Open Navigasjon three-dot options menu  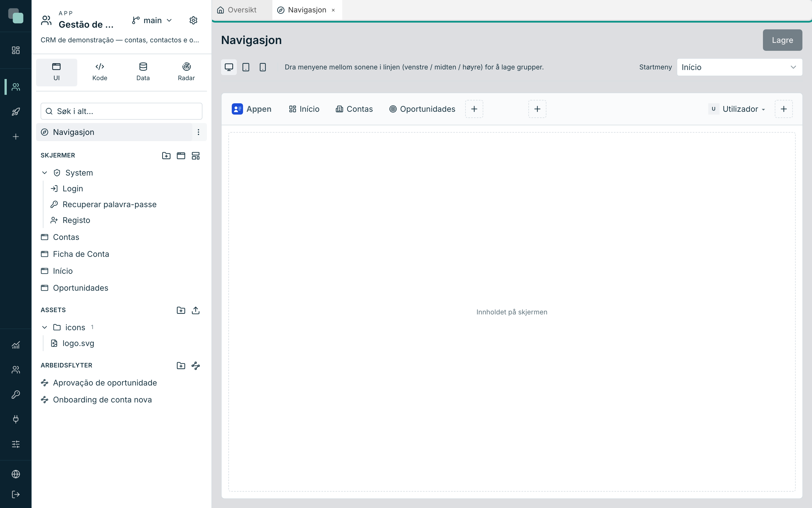[198, 132]
